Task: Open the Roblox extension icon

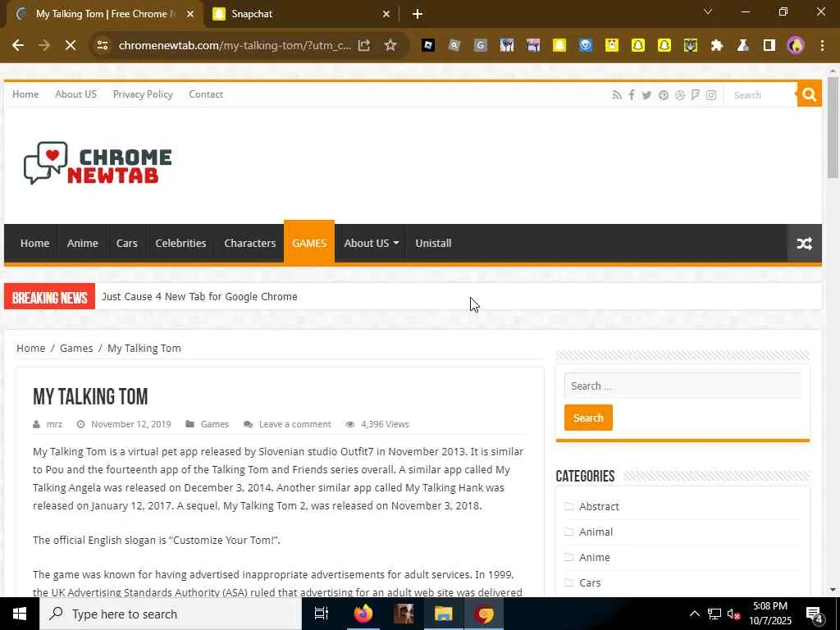Action: click(x=428, y=46)
